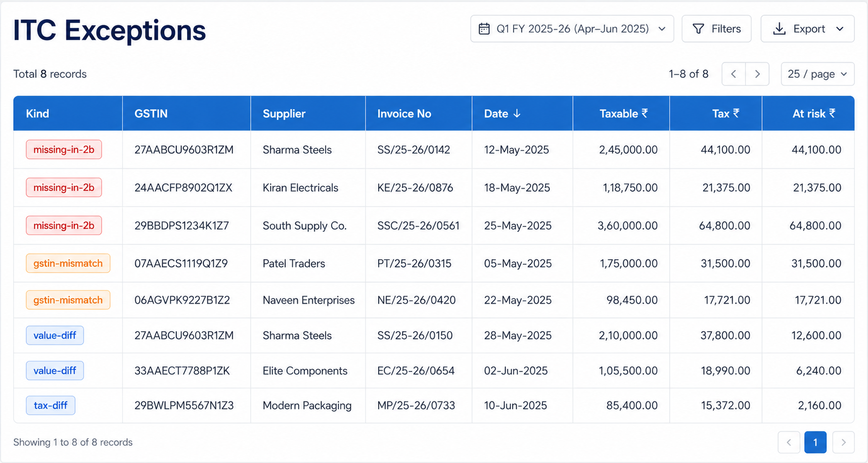Open the Filters button
This screenshot has height=463, width=868.
[x=716, y=29]
